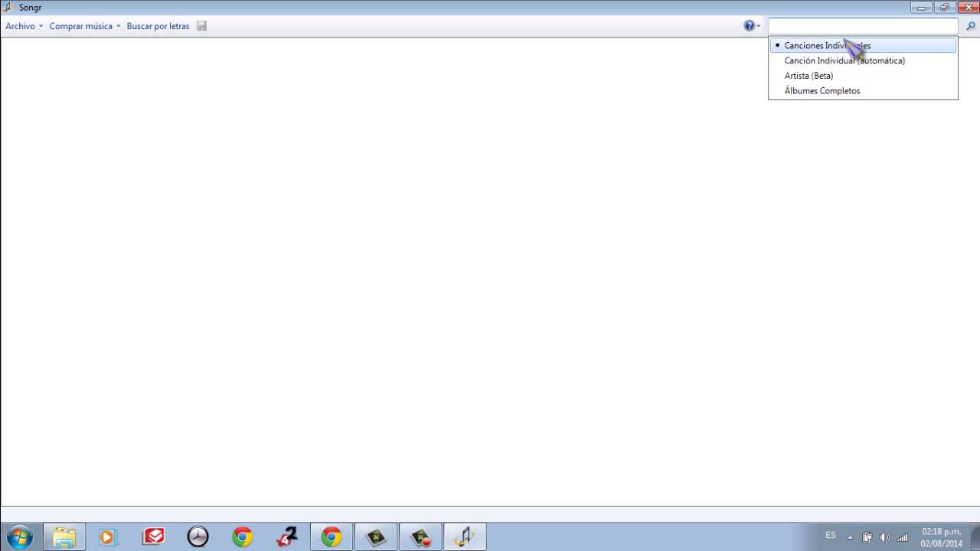Open the red number 4 taskbar app

286,537
